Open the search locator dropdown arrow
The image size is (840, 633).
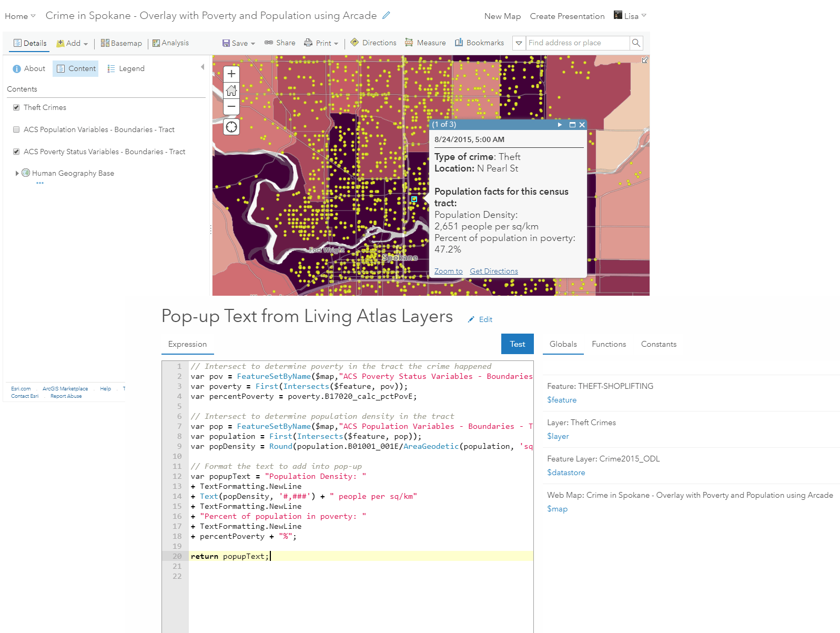[519, 43]
